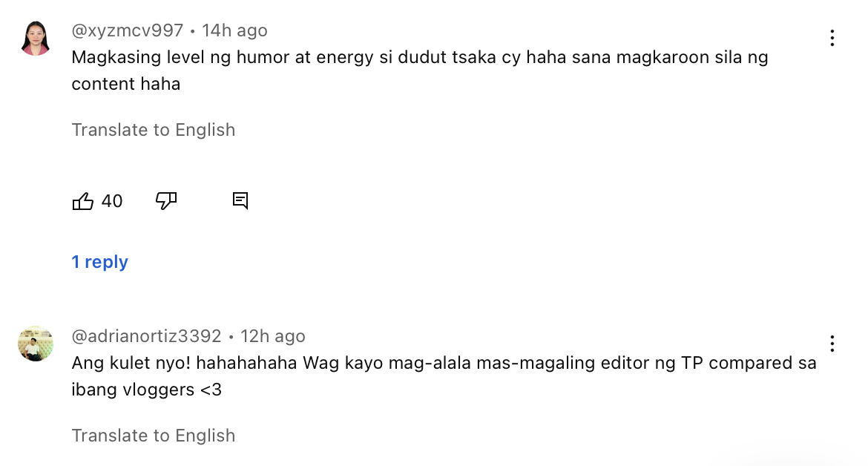Screen dimensions: 868x466
Task: Click the 'Ang kulet nyo!' comment text
Action: [x=444, y=376]
